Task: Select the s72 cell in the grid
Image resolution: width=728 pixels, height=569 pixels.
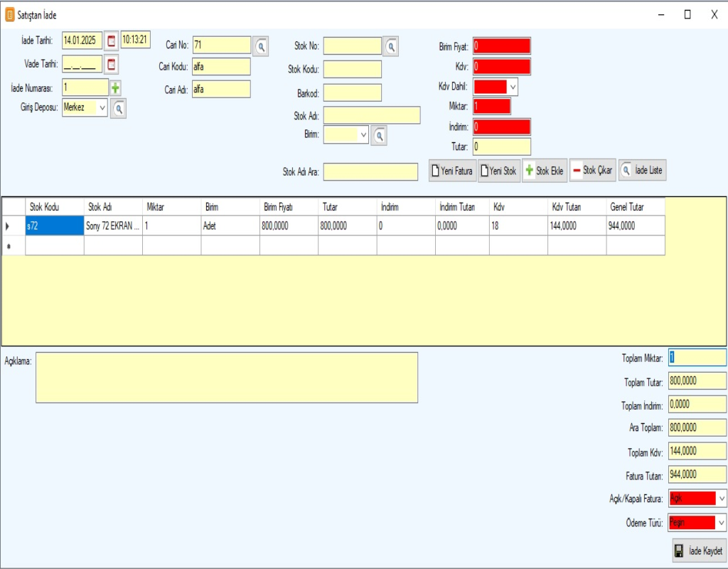Action: click(x=54, y=225)
